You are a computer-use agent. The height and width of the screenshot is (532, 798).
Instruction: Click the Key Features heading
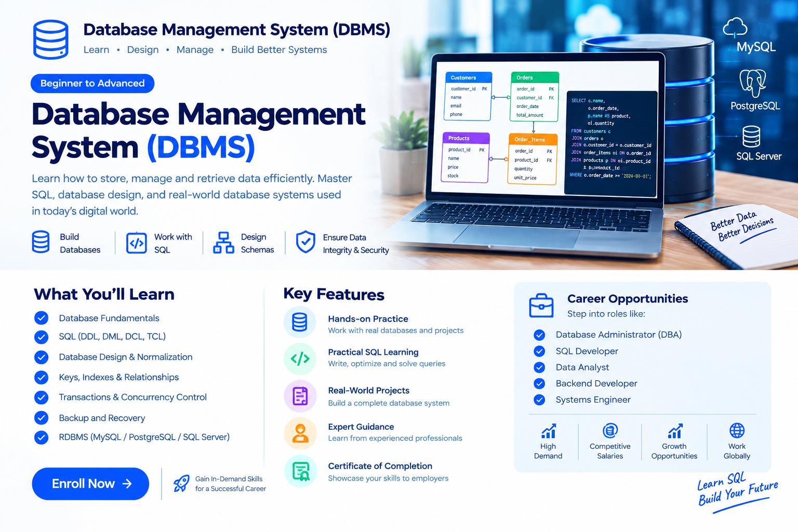coord(334,295)
